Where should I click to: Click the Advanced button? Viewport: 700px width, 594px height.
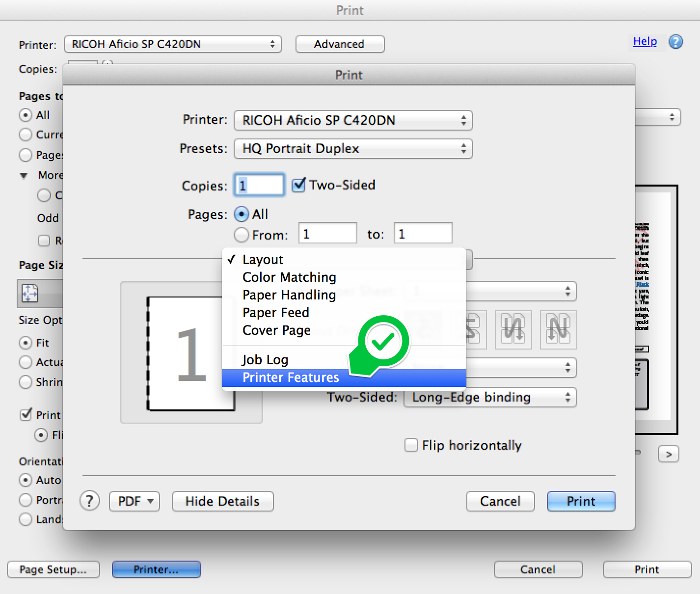tap(340, 44)
